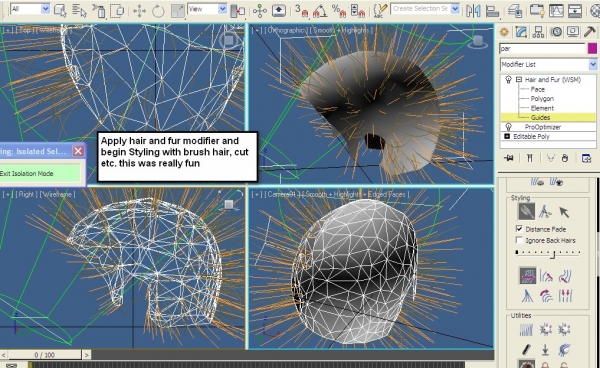Choose the Select arrow styling tool
This screenshot has height=368, width=600.
pos(564,212)
